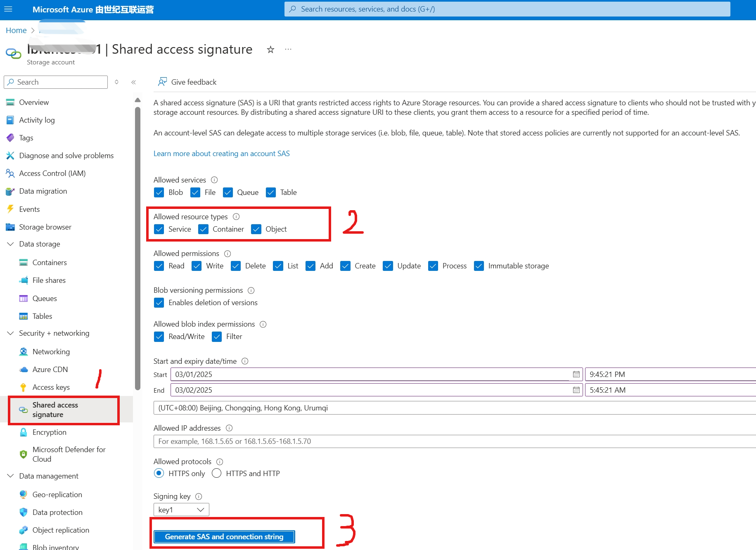Select Containers under Data storage
The height and width of the screenshot is (550, 756).
point(49,262)
